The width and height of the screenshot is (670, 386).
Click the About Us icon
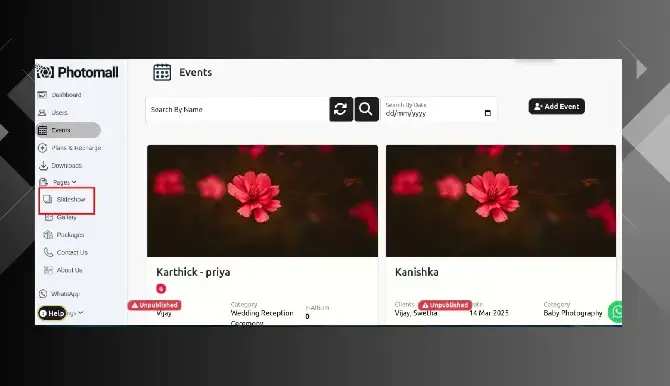click(x=48, y=270)
